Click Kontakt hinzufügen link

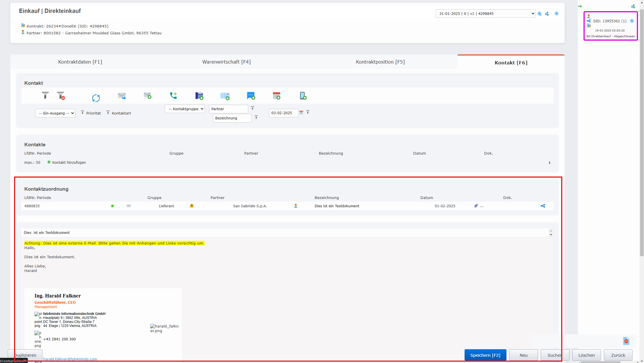[x=69, y=162]
